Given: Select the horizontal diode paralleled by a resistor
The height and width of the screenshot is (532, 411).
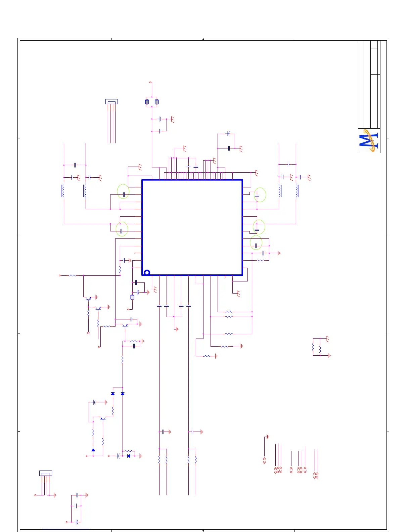Looking at the screenshot, I should 129,456.
